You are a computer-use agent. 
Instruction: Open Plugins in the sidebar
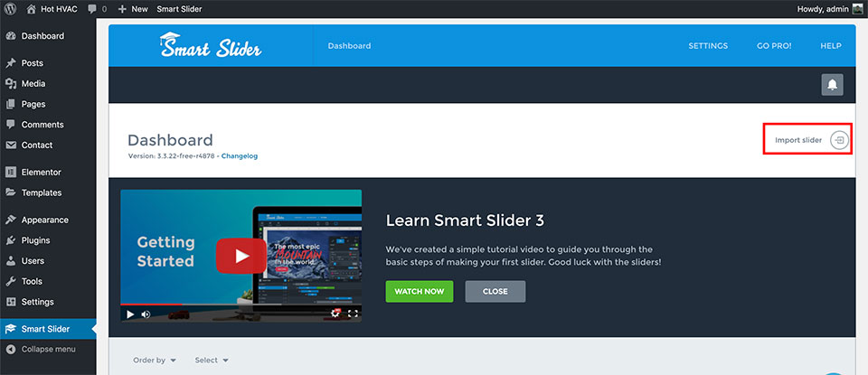(35, 240)
